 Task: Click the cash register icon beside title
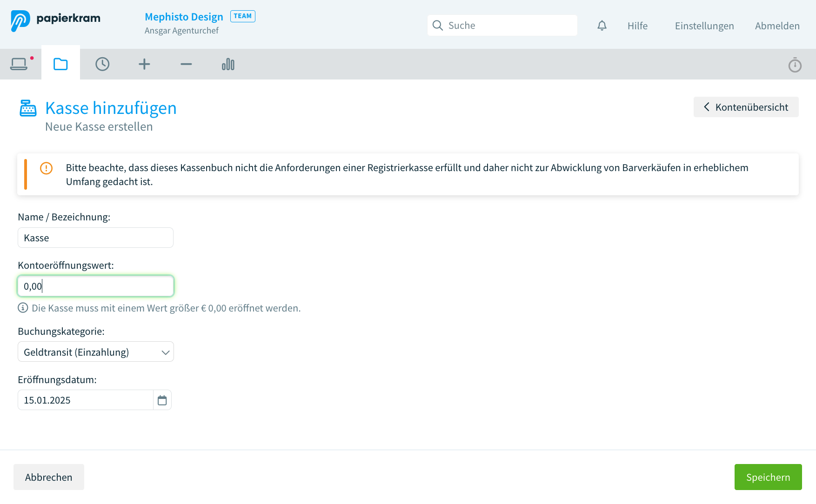click(28, 108)
